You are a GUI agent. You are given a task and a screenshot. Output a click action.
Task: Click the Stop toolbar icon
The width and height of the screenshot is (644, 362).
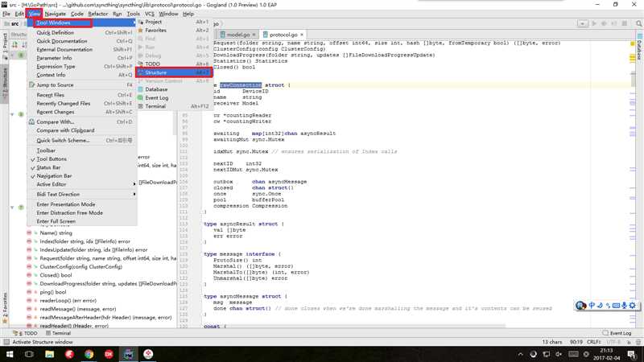(625, 24)
